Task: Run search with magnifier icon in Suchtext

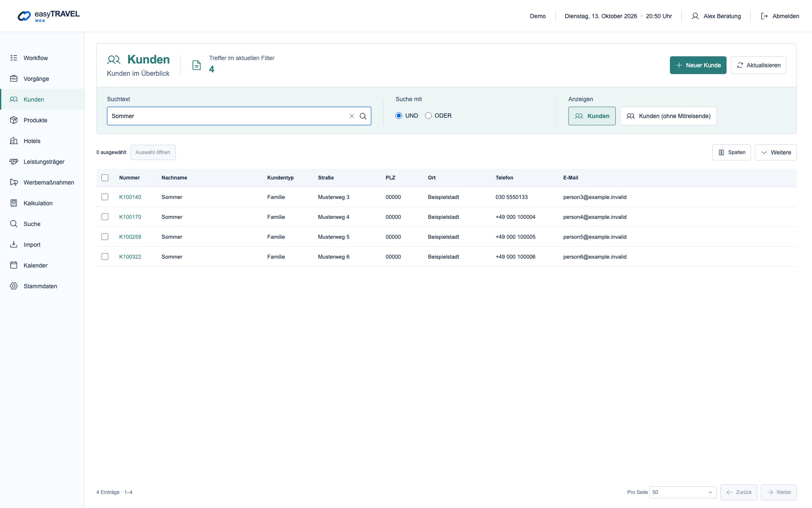Action: pos(363,116)
